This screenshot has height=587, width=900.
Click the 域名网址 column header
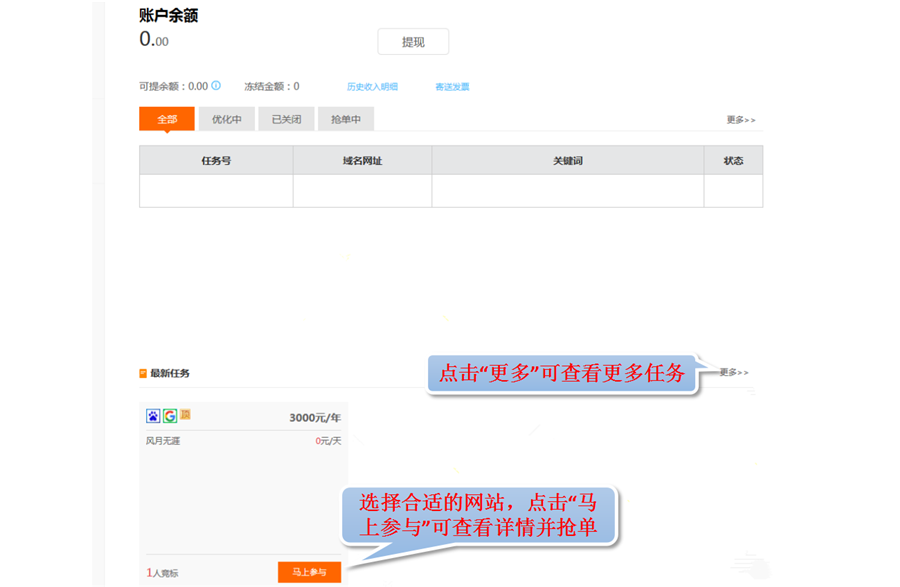pyautogui.click(x=362, y=160)
